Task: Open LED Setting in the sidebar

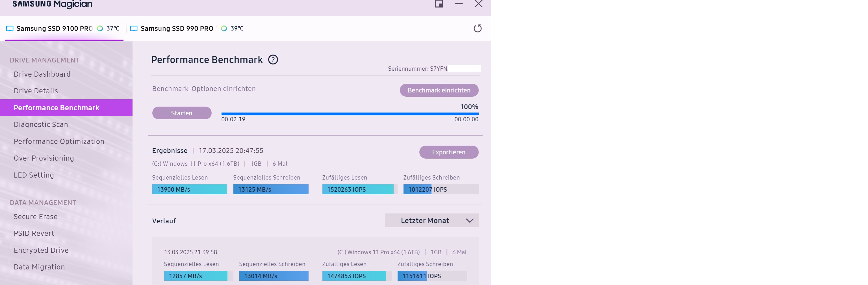Action: [34, 175]
